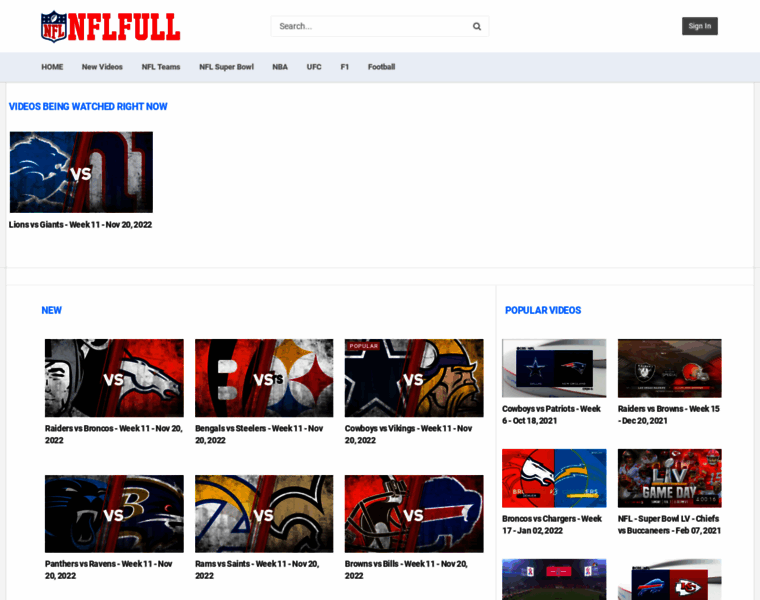
Task: Click the Panthers vs Ravens Week 11 title
Action: tap(109, 570)
